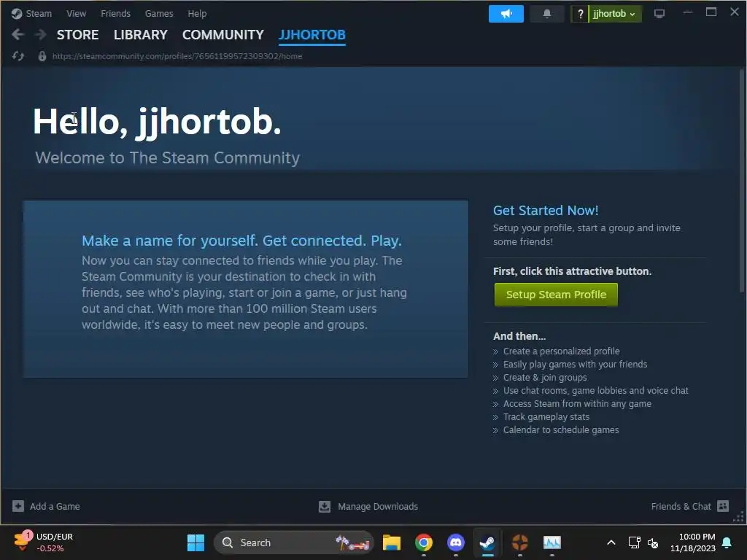747x560 pixels.
Task: Open Google Chrome from taskbar
Action: [424, 542]
